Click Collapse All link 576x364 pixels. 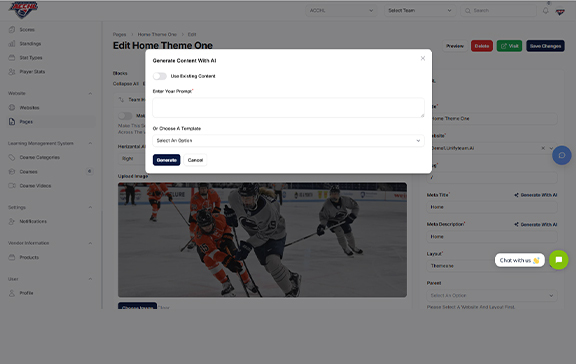click(x=126, y=84)
